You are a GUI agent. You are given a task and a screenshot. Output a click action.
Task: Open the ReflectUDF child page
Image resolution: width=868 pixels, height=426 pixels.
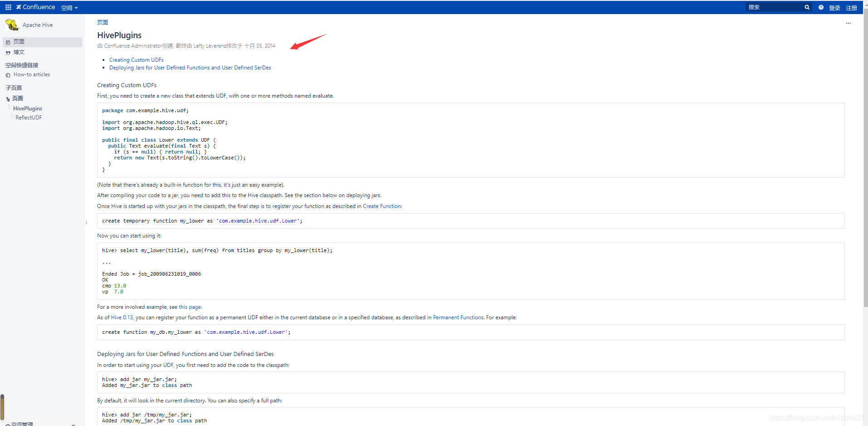point(29,118)
